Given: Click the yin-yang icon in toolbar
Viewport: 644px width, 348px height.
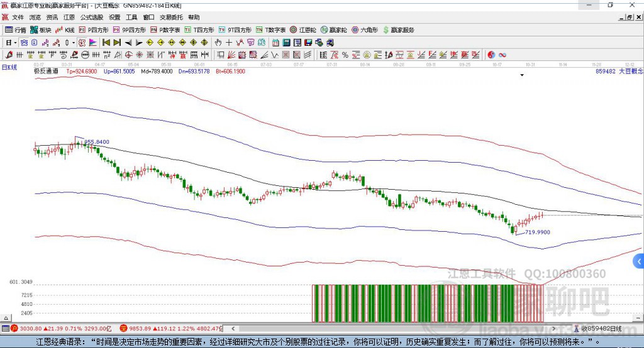Looking at the screenshot, I should (x=491, y=55).
